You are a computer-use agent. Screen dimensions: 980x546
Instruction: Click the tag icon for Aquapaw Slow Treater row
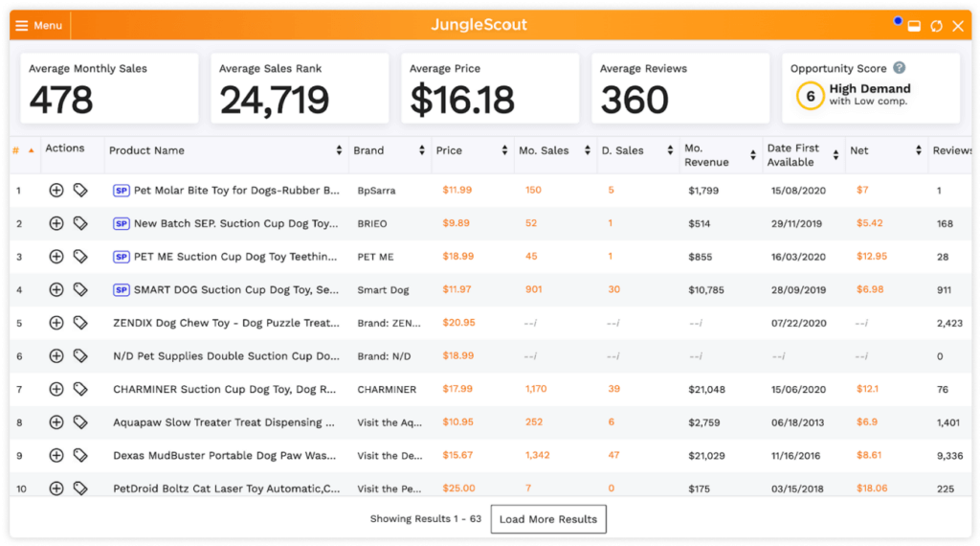(80, 422)
